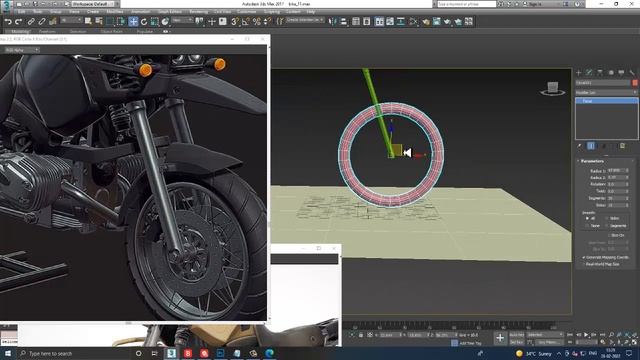
Task: Activate the Select and Move tool
Action: [133, 21]
